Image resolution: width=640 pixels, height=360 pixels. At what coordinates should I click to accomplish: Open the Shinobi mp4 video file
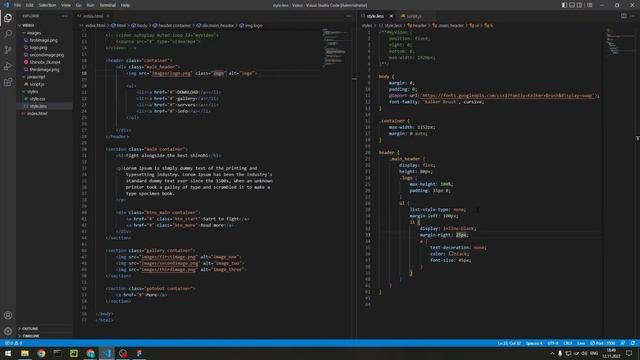[x=45, y=62]
